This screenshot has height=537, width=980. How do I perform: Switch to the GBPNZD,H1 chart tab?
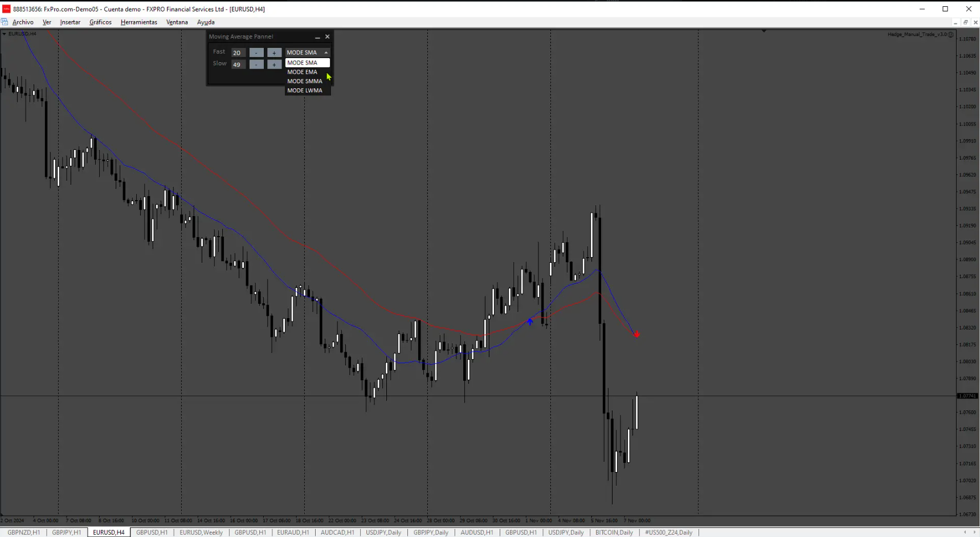24,532
